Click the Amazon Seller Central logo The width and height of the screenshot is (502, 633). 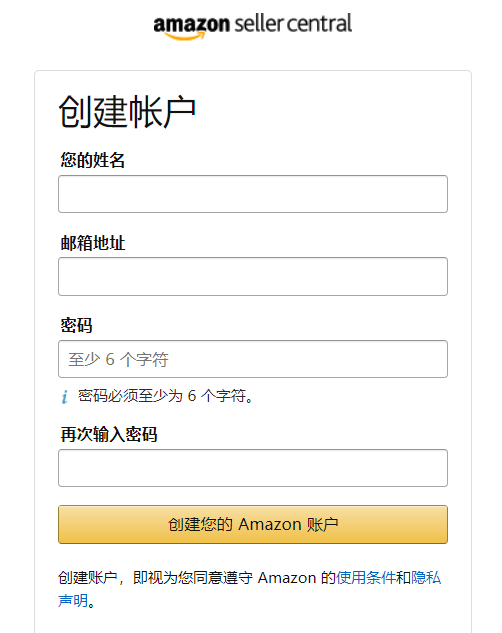[x=253, y=27]
